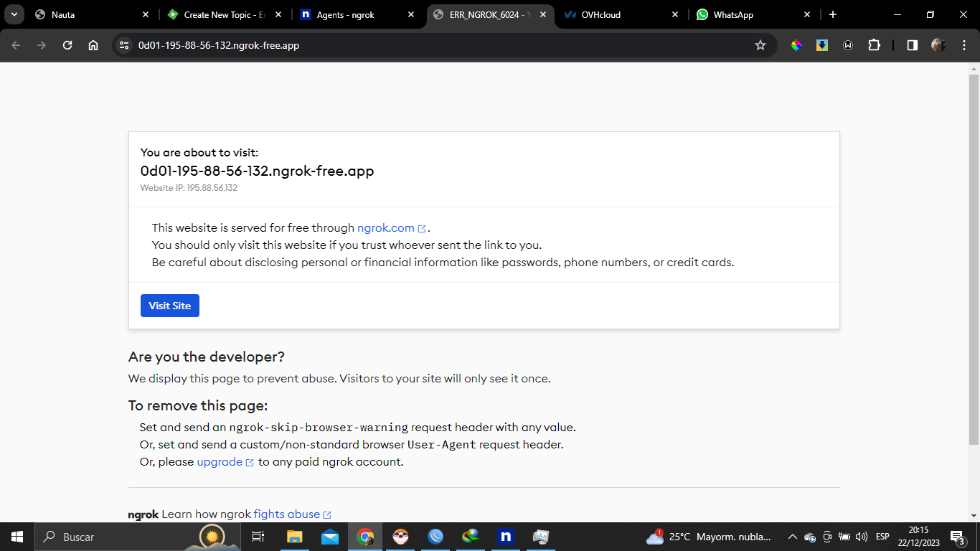The height and width of the screenshot is (551, 980).
Task: Open the weather widget showing 25°C
Action: pos(710,537)
